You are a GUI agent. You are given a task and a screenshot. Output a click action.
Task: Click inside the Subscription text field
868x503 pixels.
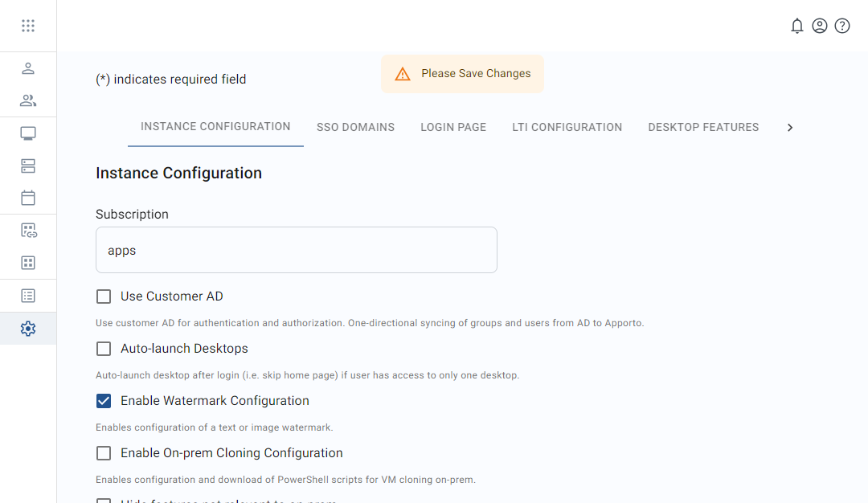(296, 250)
